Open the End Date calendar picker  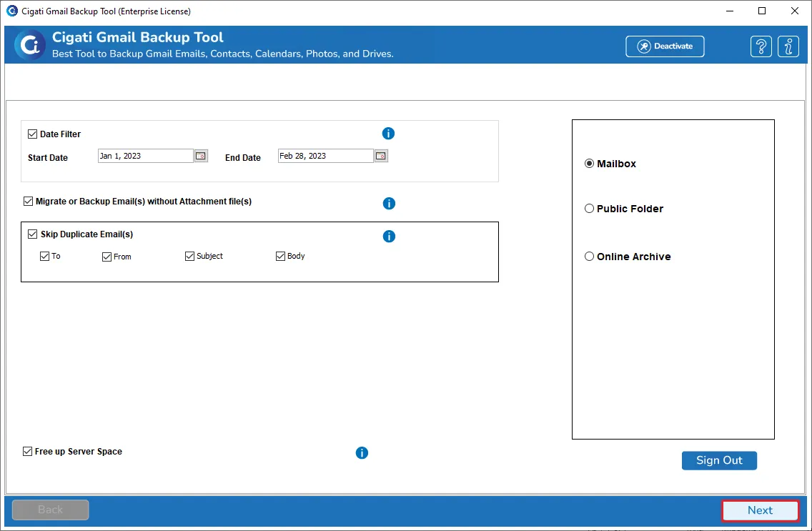(381, 156)
